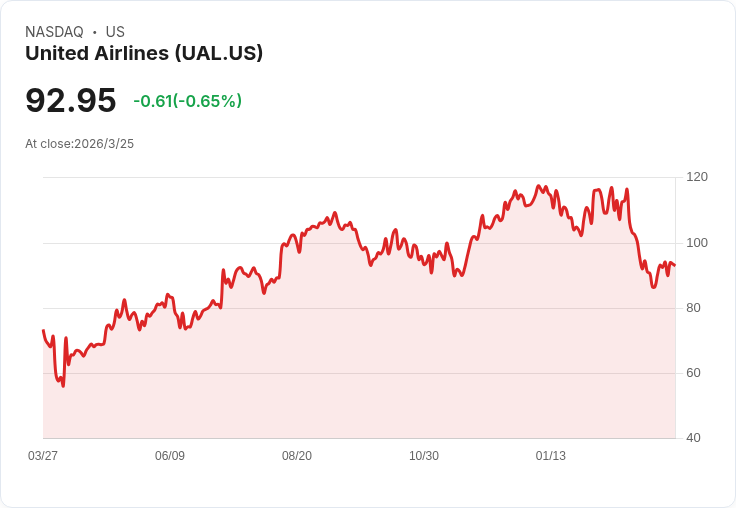
Task: Click the 100 price axis label
Action: tap(697, 243)
